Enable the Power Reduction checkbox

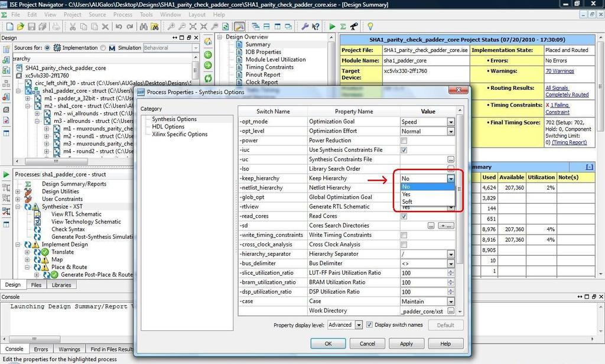pos(404,141)
